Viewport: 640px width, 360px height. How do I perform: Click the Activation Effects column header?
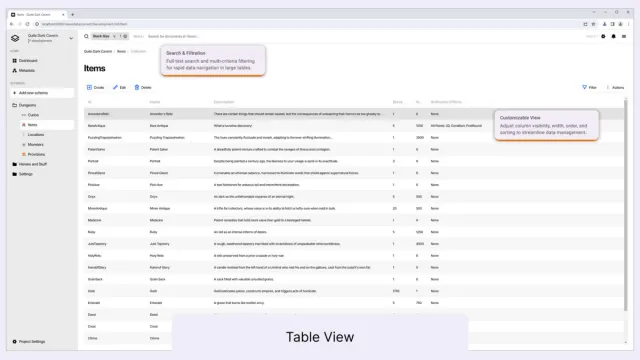click(446, 102)
